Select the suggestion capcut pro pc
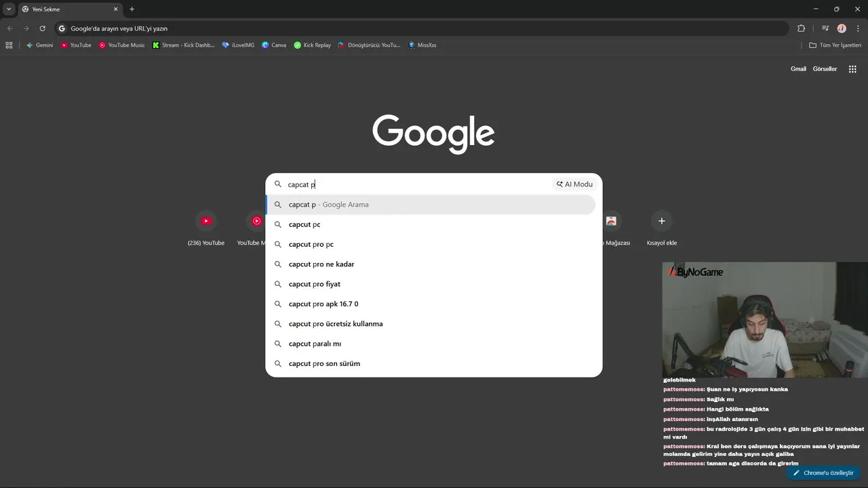868x488 pixels. [x=431, y=244]
